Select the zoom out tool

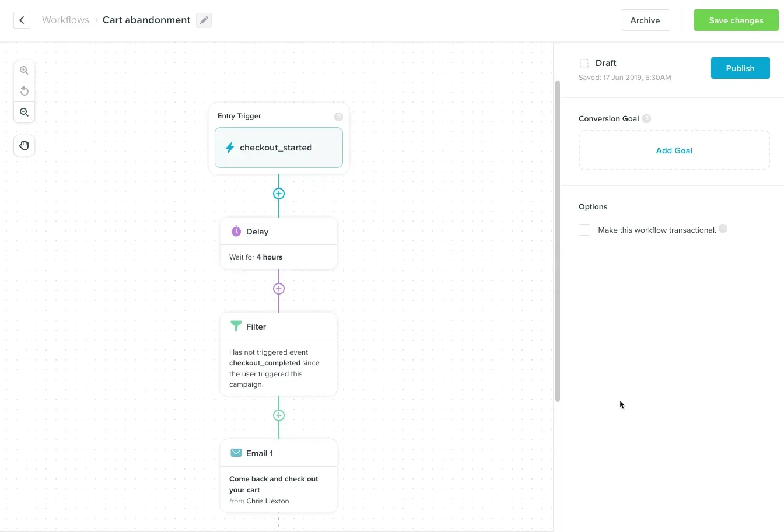pyautogui.click(x=24, y=112)
